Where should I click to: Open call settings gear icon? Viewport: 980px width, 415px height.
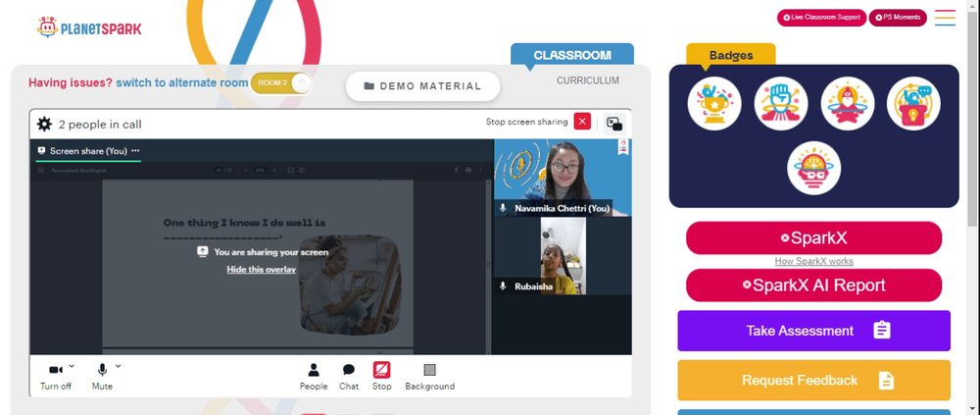[44, 124]
